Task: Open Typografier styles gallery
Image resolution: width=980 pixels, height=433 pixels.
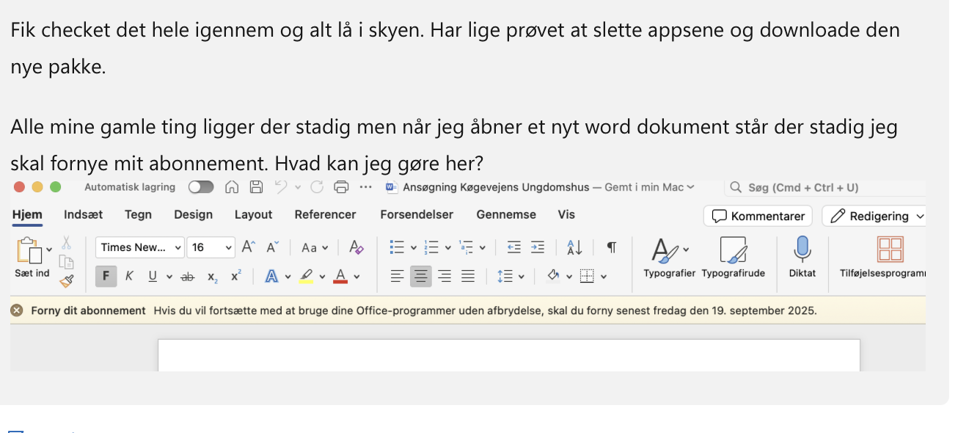Action: point(670,258)
